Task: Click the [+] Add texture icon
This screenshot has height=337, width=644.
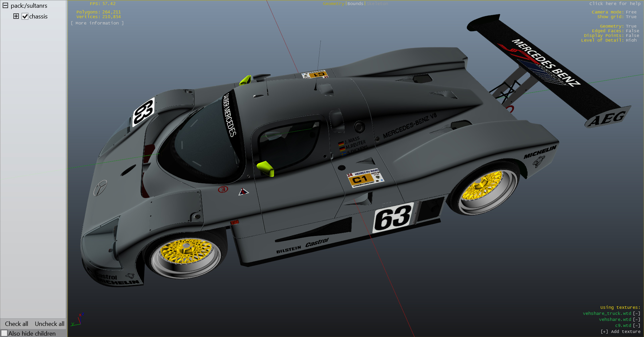Action: (x=604, y=332)
